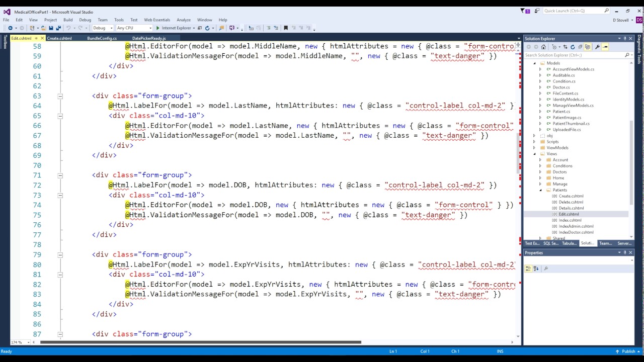Open the Analyze menu
The image size is (644, 362).
point(184,20)
